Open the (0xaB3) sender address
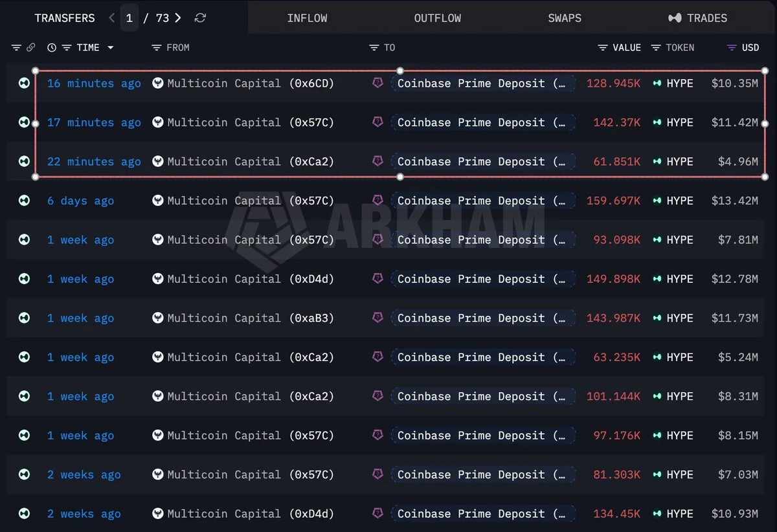The width and height of the screenshot is (777, 532). click(311, 318)
